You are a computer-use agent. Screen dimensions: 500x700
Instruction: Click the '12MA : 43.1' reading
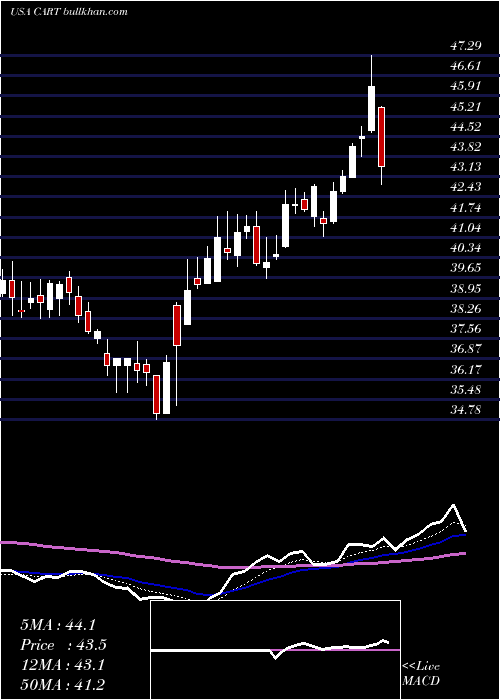63,665
